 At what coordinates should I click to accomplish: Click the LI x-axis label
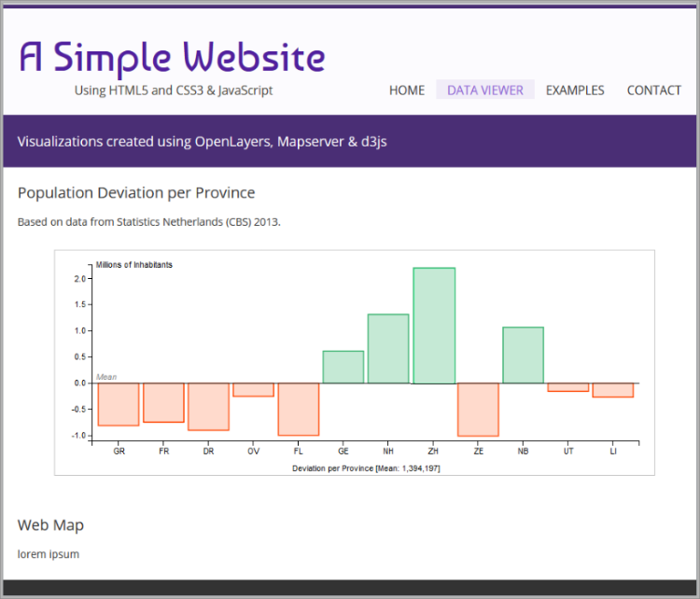tap(613, 452)
